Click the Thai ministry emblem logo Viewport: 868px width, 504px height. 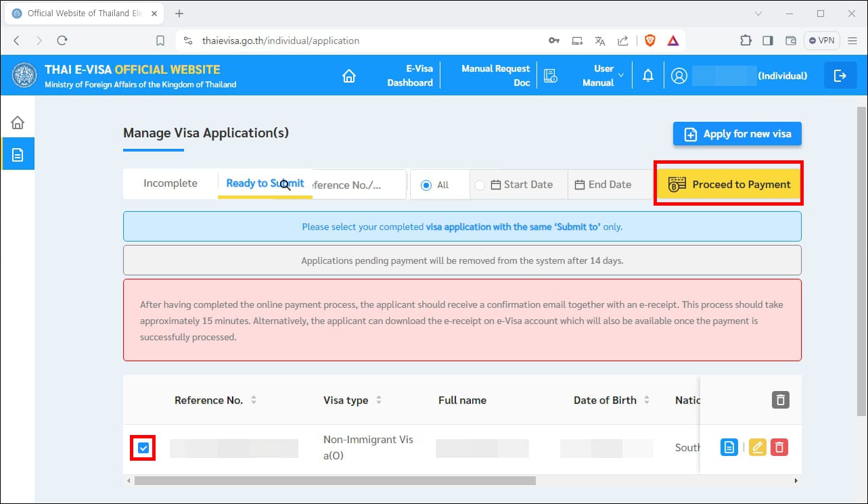(25, 75)
